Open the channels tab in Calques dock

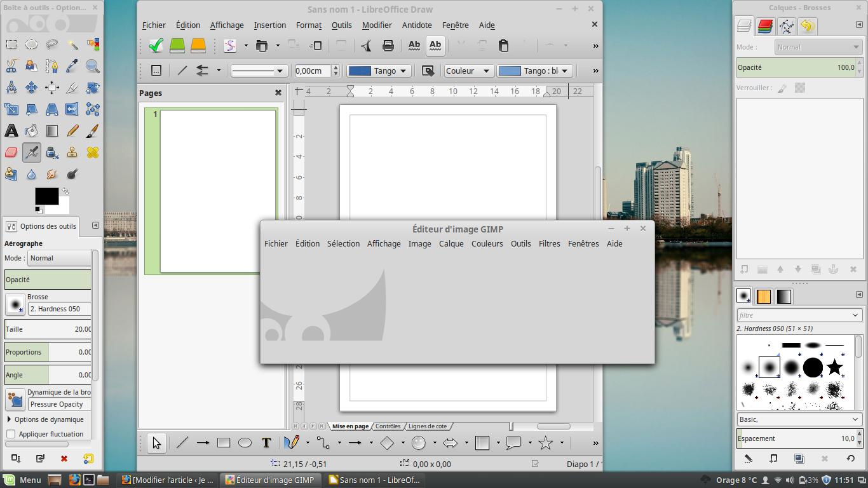(765, 26)
